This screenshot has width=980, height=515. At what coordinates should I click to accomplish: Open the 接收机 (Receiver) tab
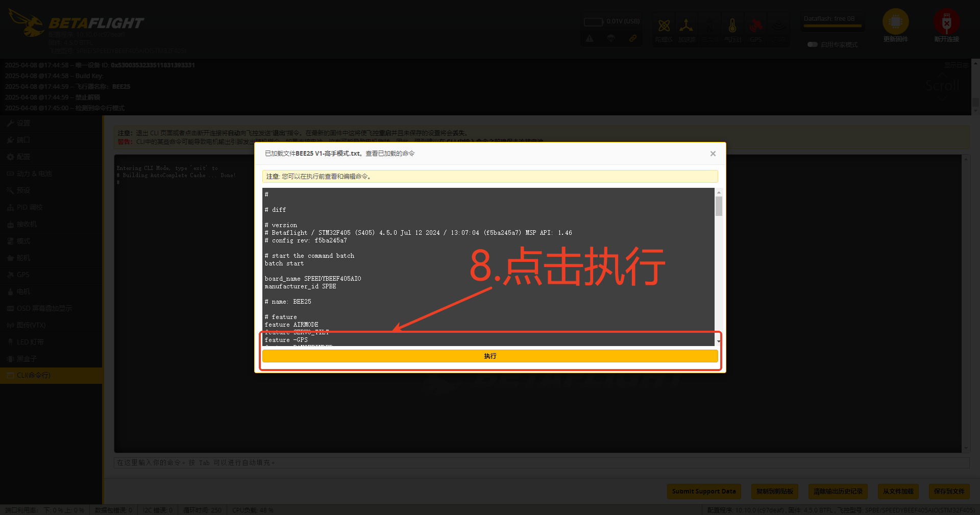pos(51,224)
